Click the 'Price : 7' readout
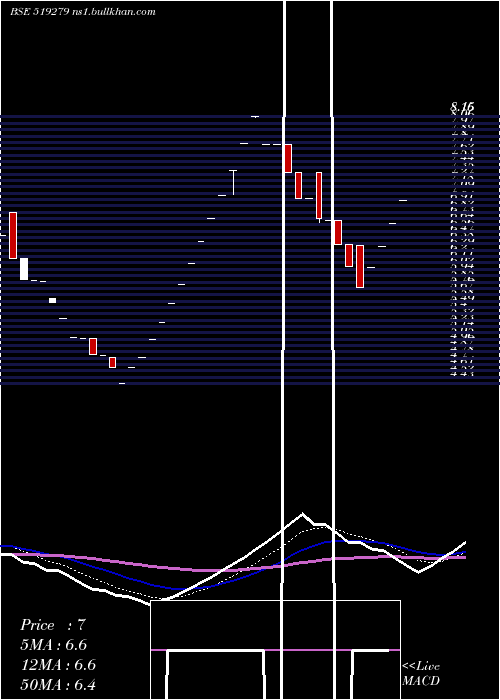Viewport: 500px width, 700px height. [x=53, y=625]
